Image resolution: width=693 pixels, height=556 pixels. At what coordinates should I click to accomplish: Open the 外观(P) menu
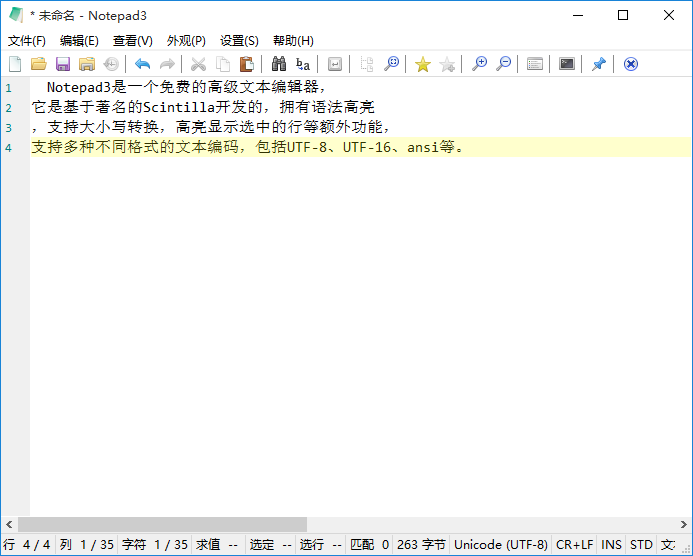186,41
